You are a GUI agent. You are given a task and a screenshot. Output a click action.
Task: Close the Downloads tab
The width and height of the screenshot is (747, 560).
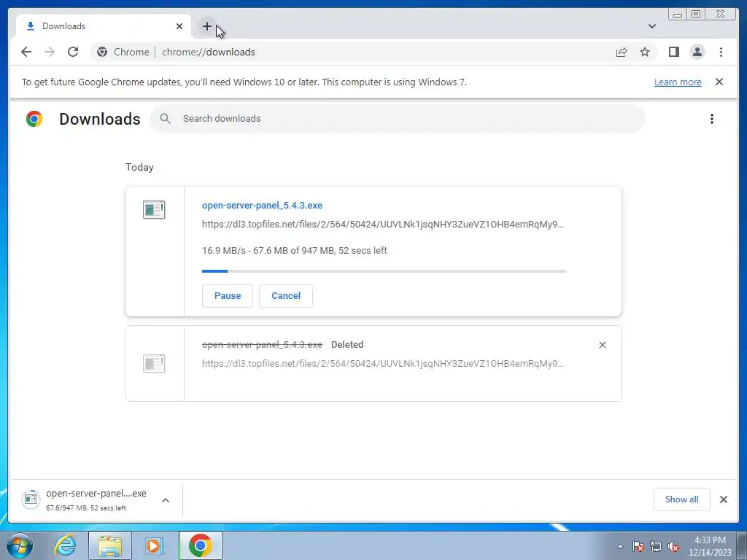coord(179,26)
